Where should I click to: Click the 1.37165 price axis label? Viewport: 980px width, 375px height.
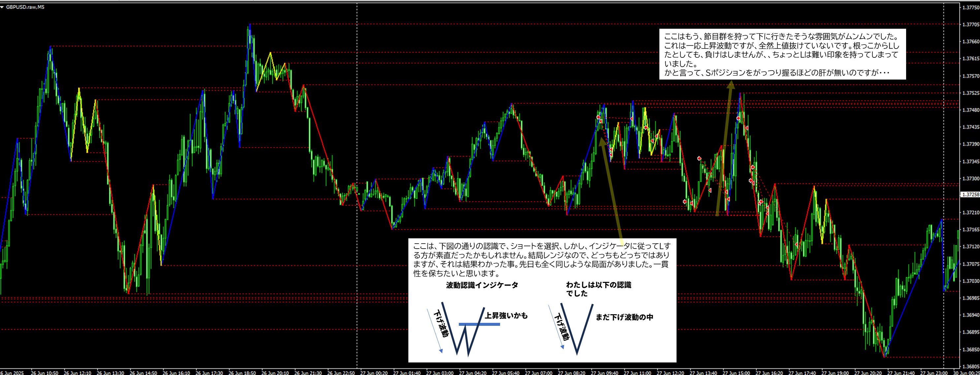pyautogui.click(x=970, y=229)
